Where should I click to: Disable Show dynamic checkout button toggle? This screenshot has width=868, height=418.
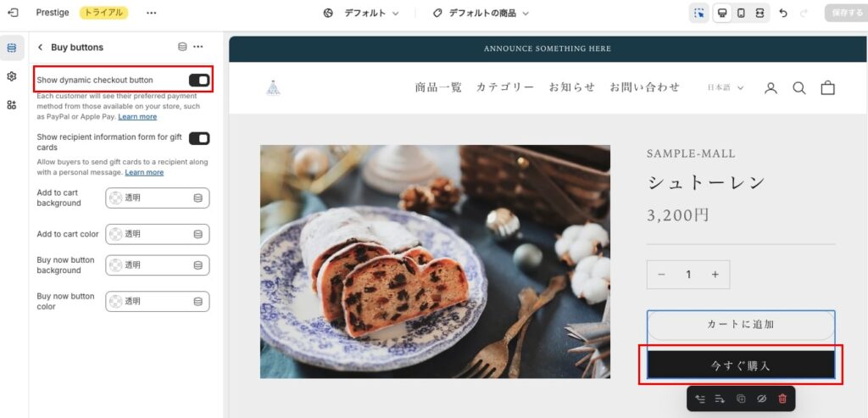199,81
